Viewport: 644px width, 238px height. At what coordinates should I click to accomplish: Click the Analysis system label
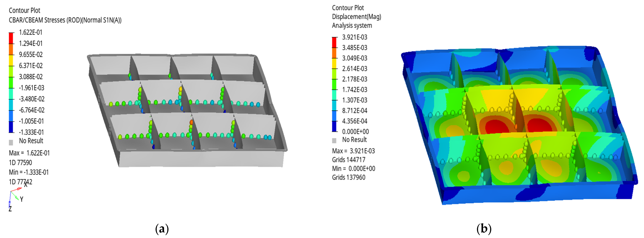352,25
